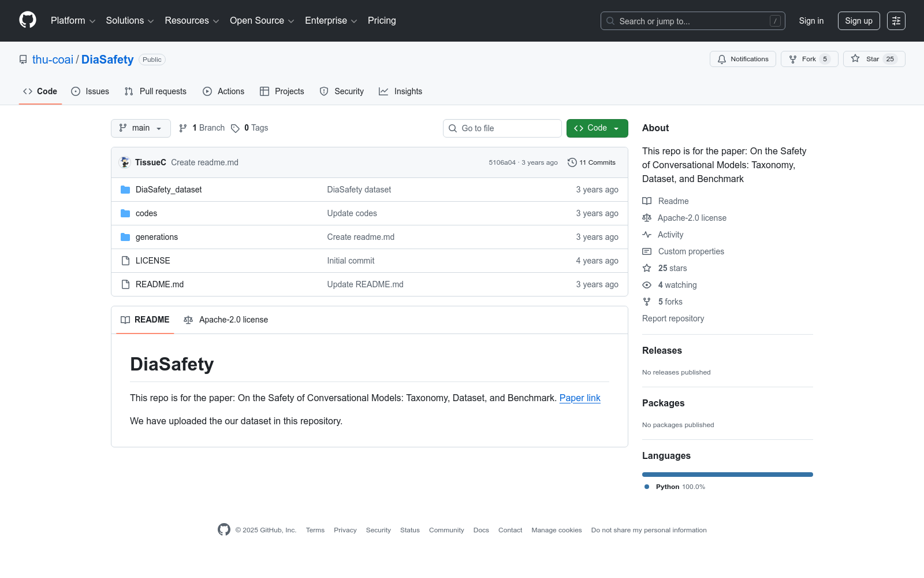Expand the Open Source menu
The image size is (924, 578).
click(262, 21)
